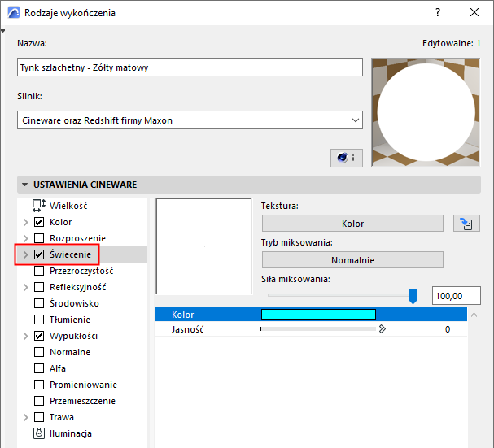Click the cyan Kolor color swatch
The height and width of the screenshot is (448, 494).
[x=318, y=314]
